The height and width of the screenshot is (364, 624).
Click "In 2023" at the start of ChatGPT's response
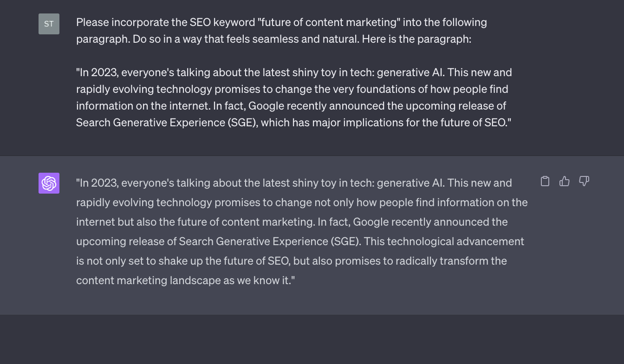point(98,183)
